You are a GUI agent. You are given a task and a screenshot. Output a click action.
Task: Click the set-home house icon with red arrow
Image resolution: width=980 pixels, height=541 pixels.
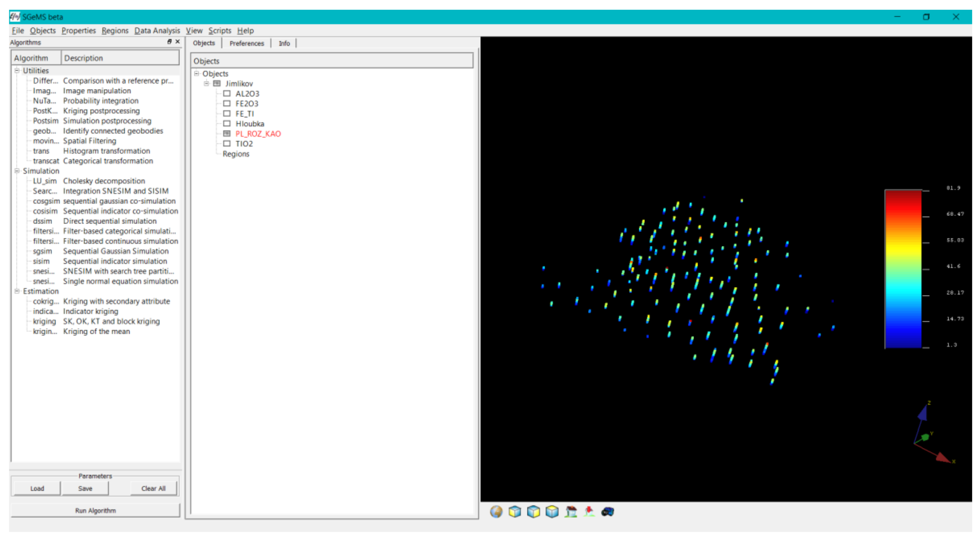[x=589, y=512]
